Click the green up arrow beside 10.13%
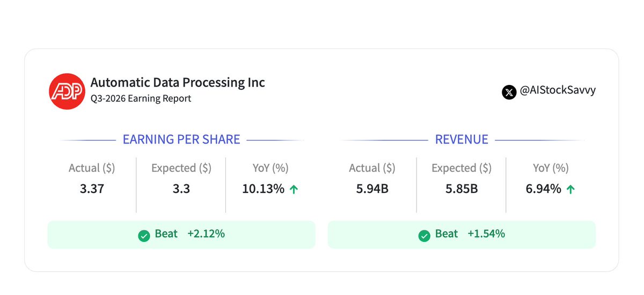The height and width of the screenshot is (295, 644). pyautogui.click(x=294, y=189)
